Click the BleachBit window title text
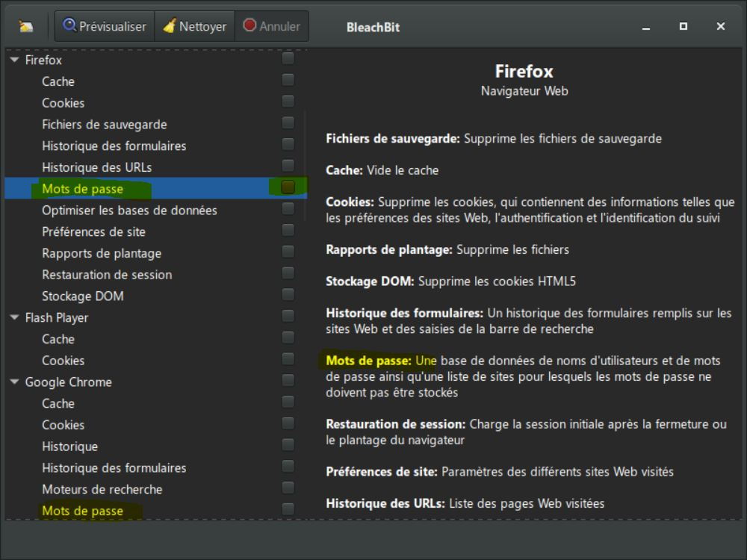 (373, 27)
